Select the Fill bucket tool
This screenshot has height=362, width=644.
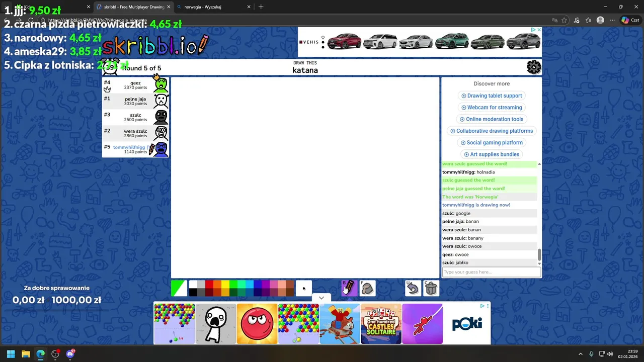[367, 288]
